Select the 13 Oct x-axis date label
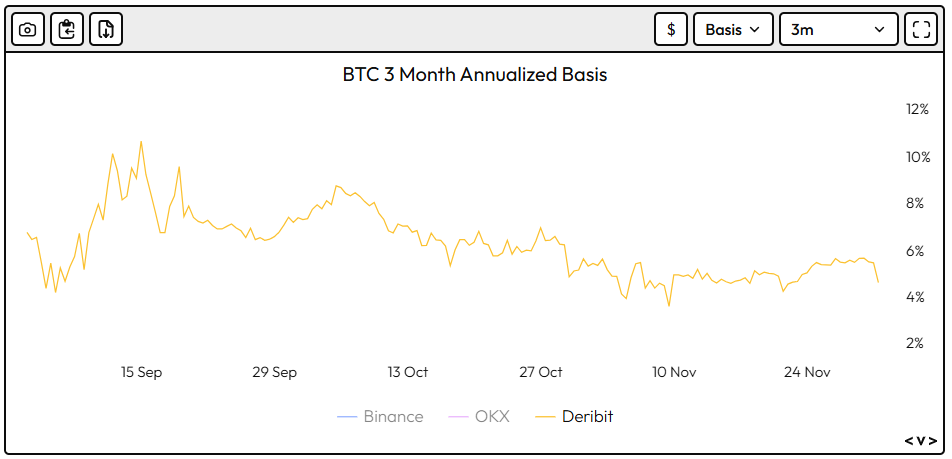The width and height of the screenshot is (952, 459). click(x=408, y=372)
